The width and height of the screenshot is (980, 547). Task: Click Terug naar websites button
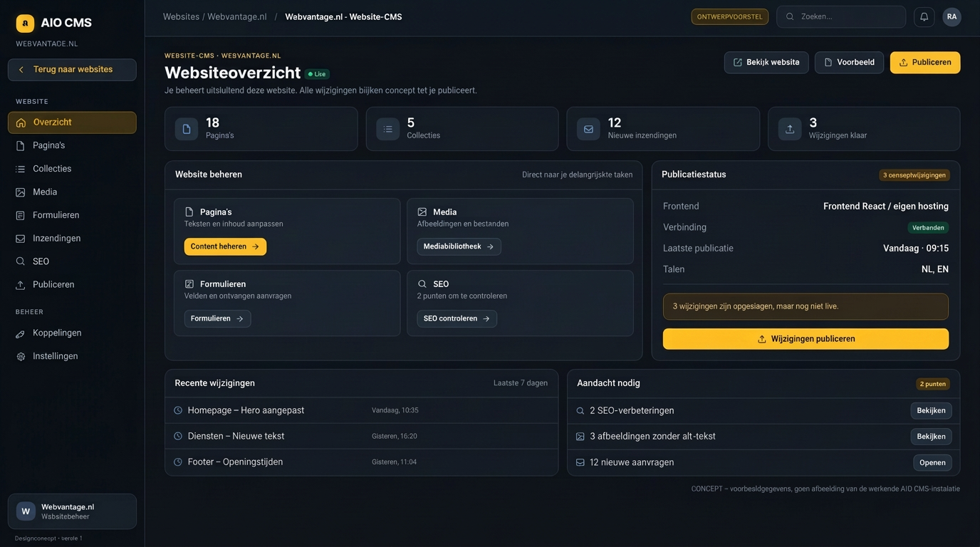(x=72, y=70)
